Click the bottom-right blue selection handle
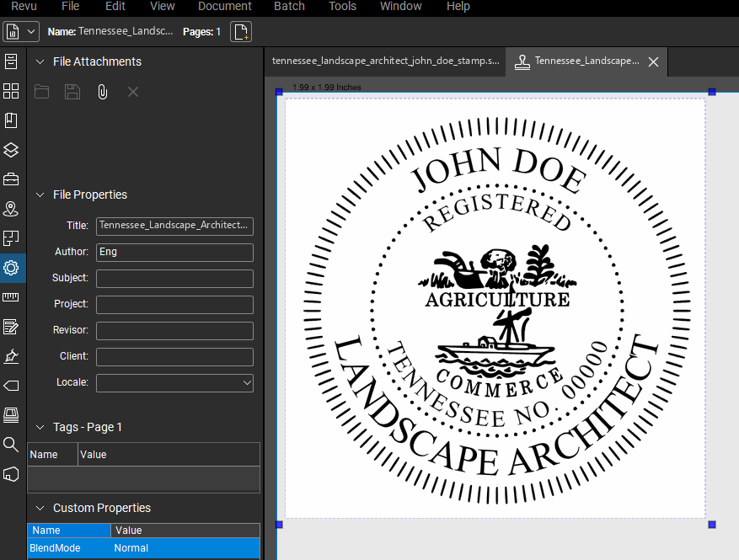 [x=712, y=524]
